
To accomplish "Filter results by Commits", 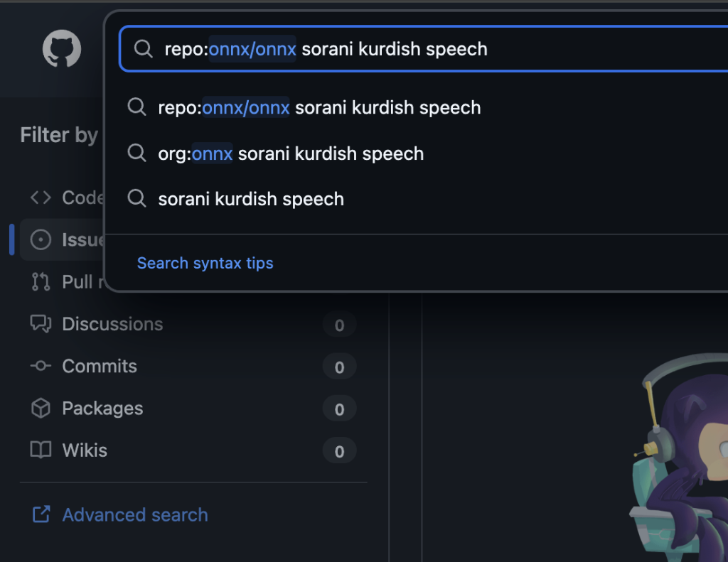I will coord(100,366).
